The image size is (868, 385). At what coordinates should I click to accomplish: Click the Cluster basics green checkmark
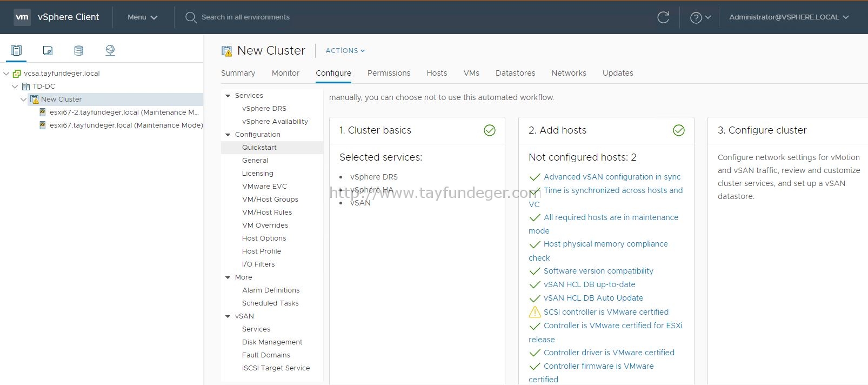click(x=490, y=130)
